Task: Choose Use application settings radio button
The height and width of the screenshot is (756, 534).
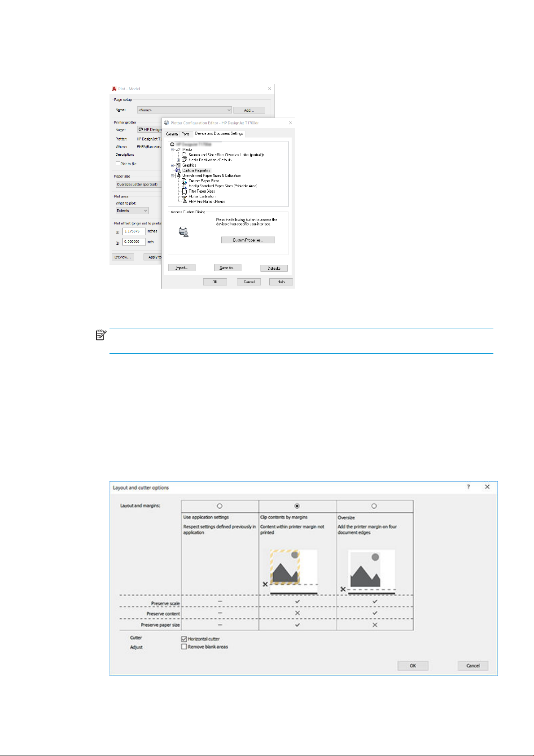Action: click(x=219, y=506)
